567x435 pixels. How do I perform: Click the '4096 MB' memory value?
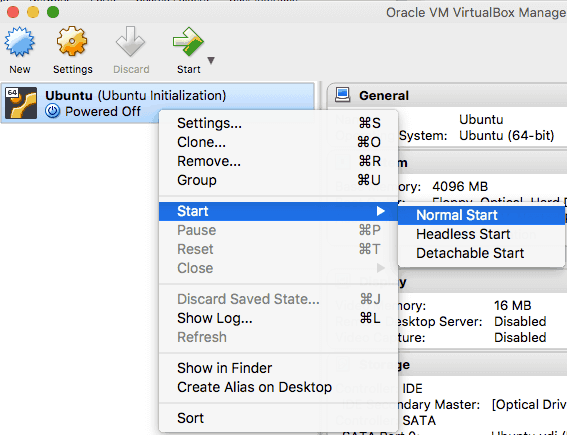(460, 187)
